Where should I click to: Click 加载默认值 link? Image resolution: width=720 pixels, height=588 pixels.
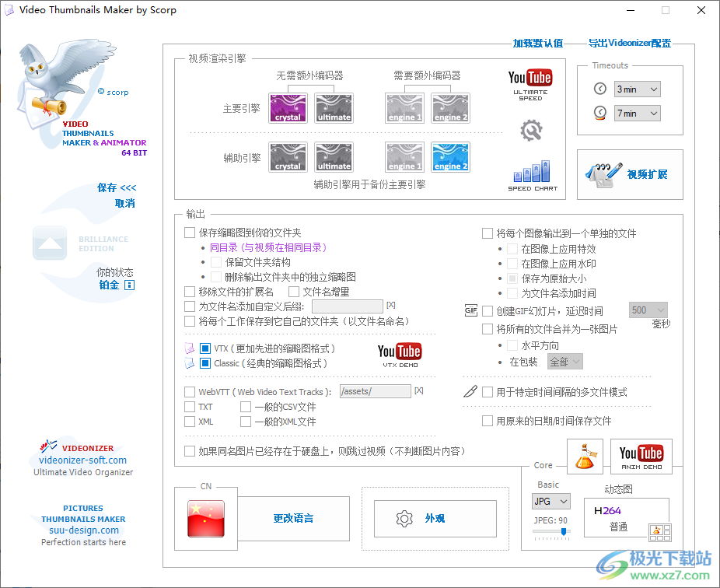[x=538, y=44]
